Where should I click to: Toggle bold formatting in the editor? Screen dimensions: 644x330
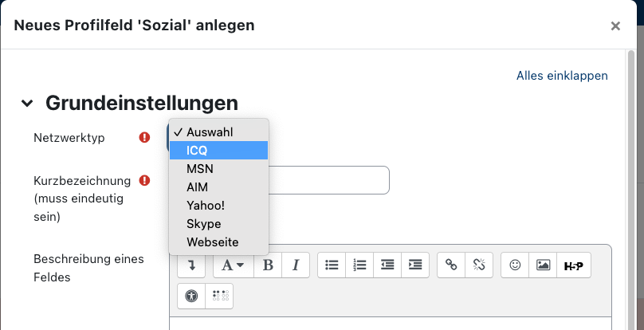(x=268, y=265)
